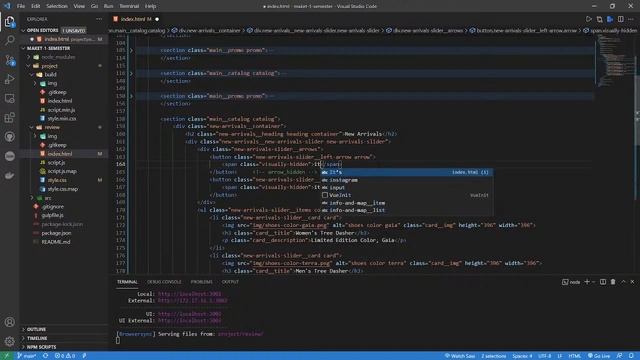Split the terminal panel
640x360 pixels.
(x=602, y=282)
